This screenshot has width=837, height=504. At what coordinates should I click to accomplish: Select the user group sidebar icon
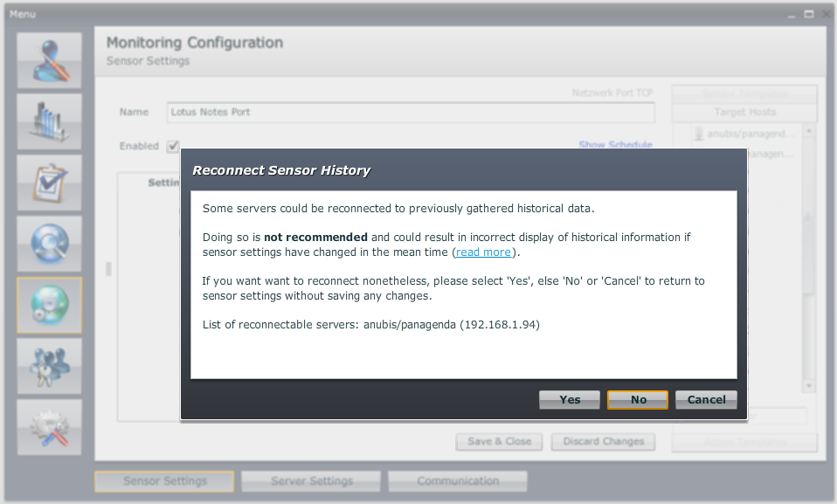click(x=50, y=366)
